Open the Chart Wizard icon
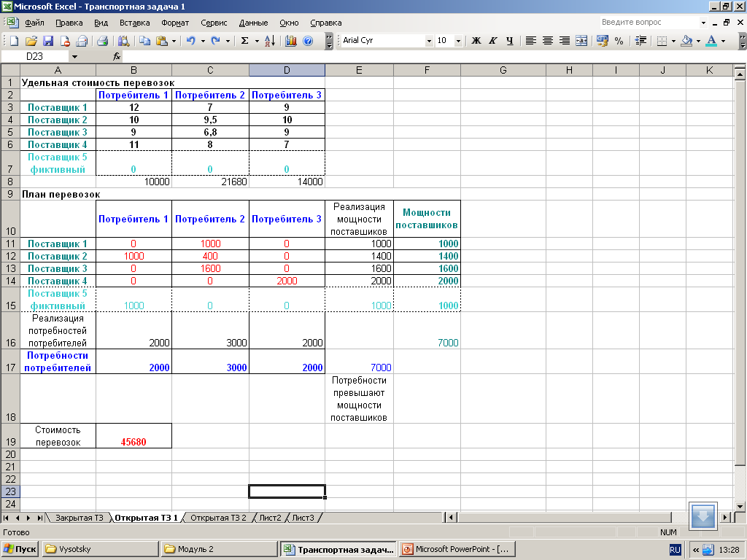The width and height of the screenshot is (747, 560). tap(290, 41)
